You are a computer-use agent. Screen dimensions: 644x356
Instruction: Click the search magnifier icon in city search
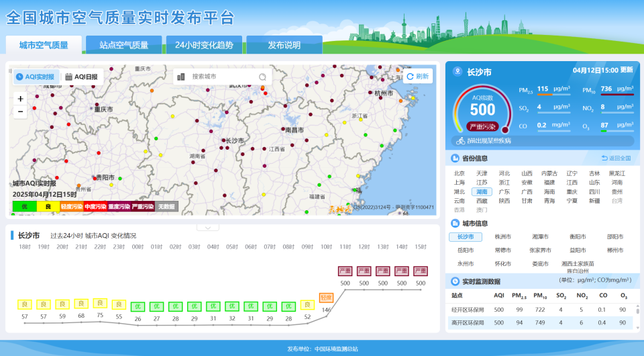click(263, 77)
